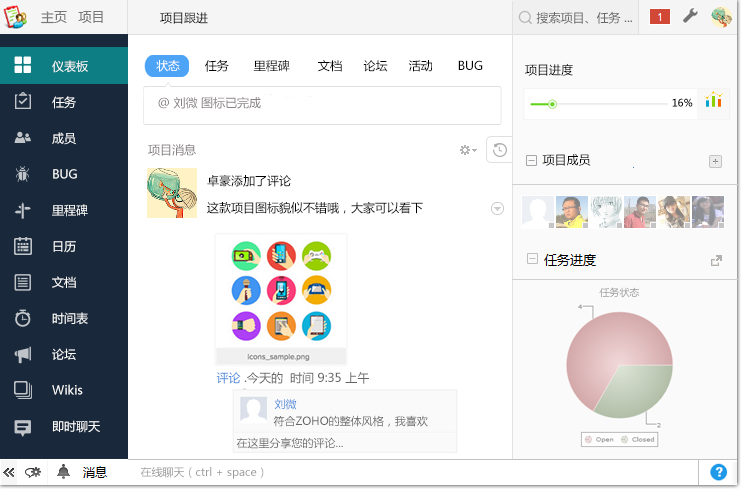Open the Wikis pages icon in sidebar

pos(23,390)
